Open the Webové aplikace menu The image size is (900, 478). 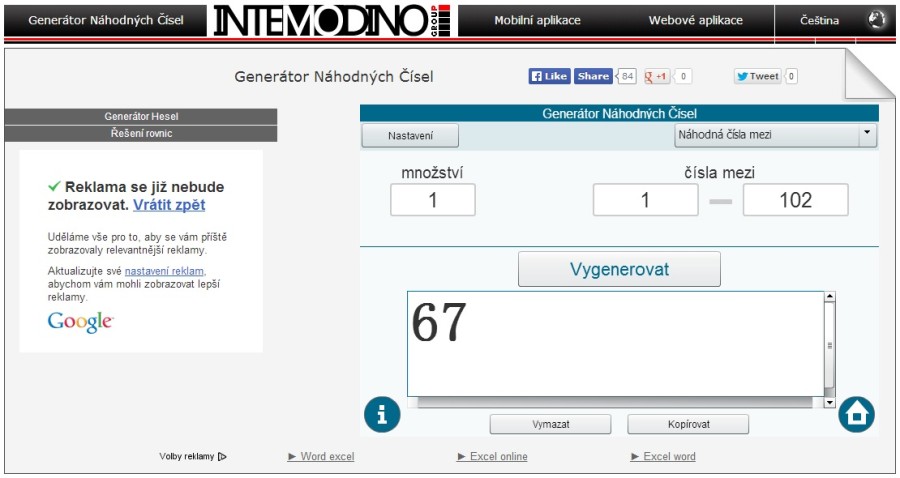[x=695, y=20]
